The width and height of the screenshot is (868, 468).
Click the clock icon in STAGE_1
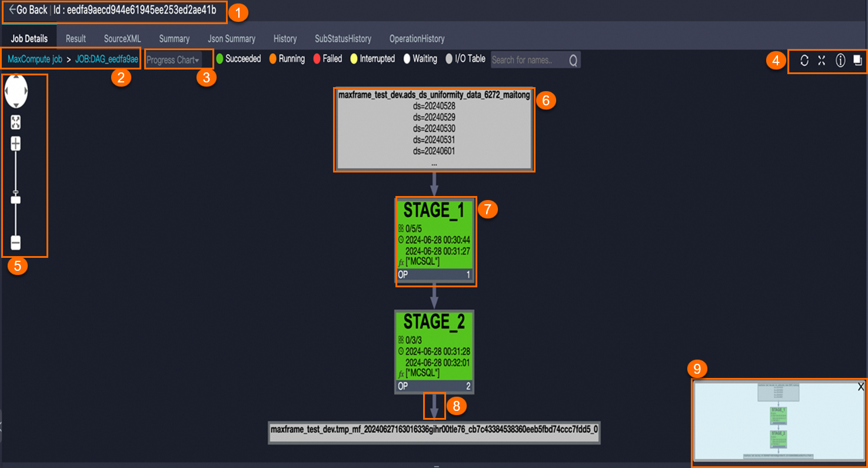point(401,240)
